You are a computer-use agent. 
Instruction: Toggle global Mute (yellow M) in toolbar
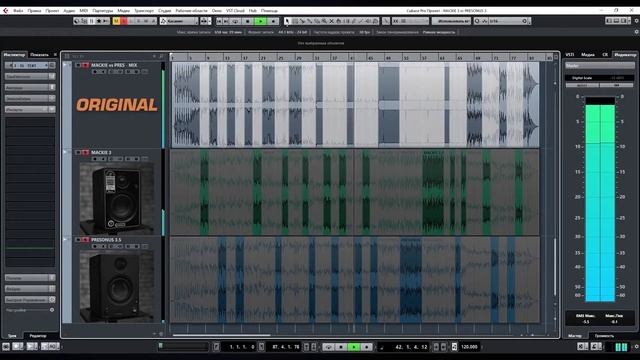(x=116, y=21)
